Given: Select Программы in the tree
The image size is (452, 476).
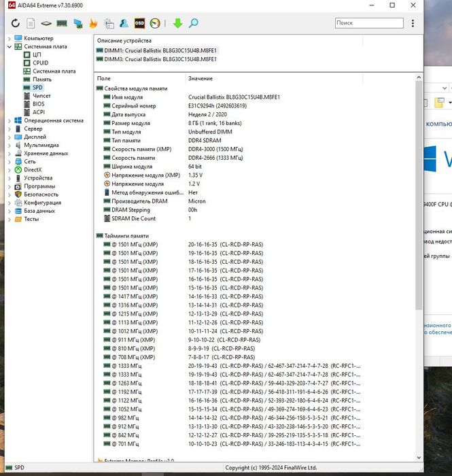Looking at the screenshot, I should [39, 186].
